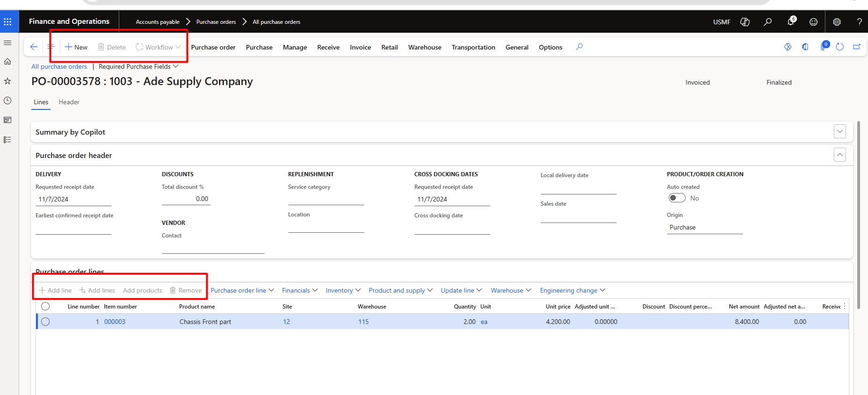Open Required Purchase Fields view dropdown

click(138, 66)
